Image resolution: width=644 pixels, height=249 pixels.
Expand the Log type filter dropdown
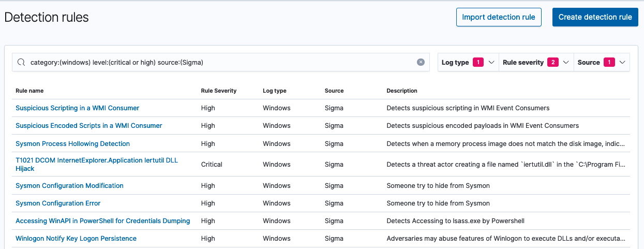click(468, 62)
